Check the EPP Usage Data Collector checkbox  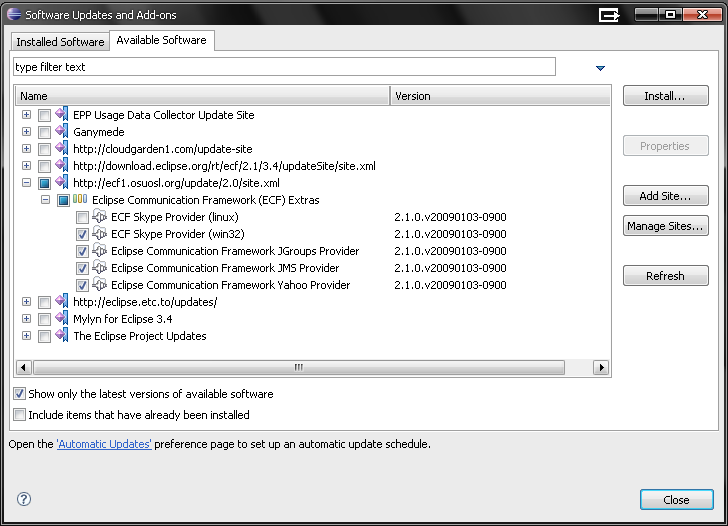[x=44, y=115]
